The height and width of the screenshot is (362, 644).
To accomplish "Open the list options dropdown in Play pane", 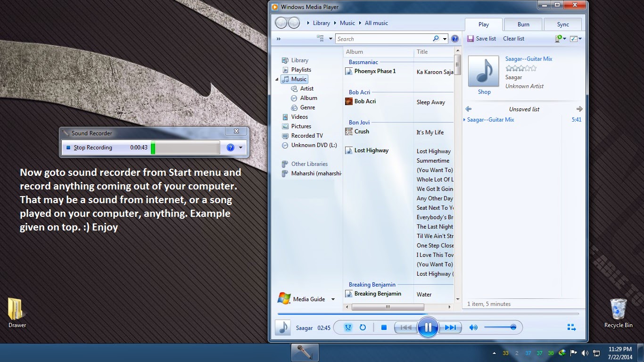I will click(576, 39).
